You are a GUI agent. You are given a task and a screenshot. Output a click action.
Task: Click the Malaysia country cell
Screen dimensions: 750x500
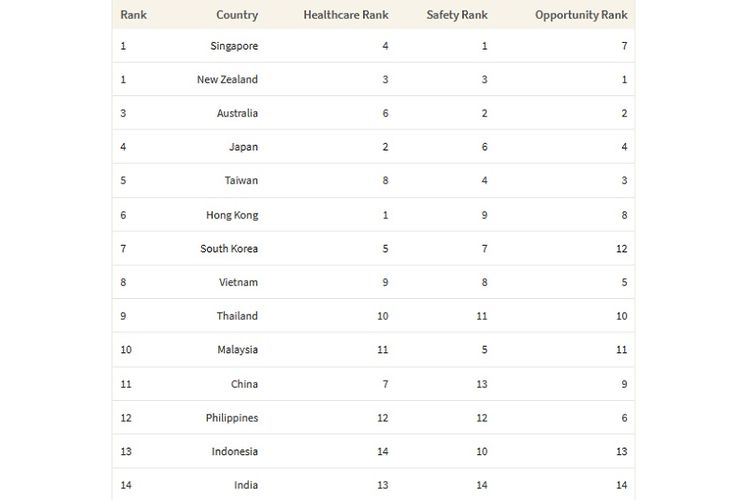point(237,350)
